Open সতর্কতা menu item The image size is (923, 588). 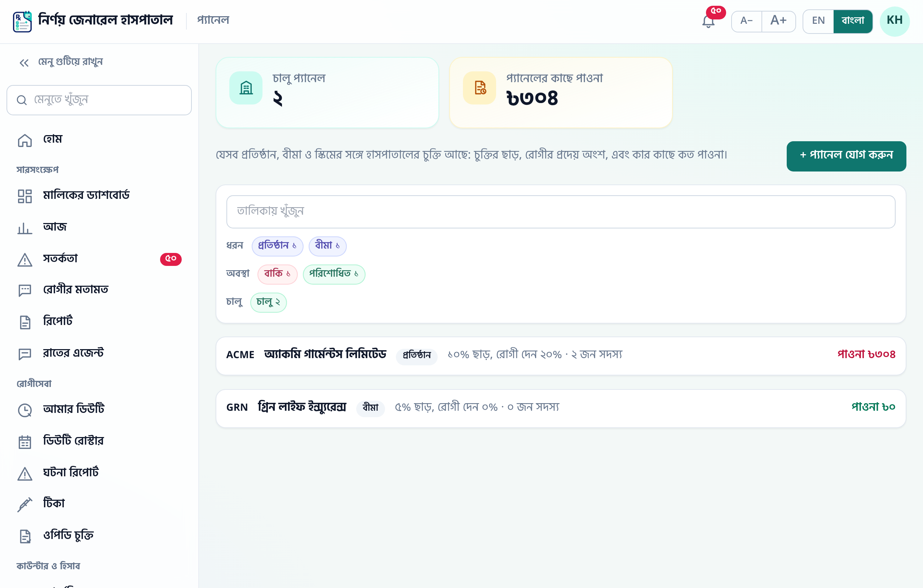click(x=99, y=259)
